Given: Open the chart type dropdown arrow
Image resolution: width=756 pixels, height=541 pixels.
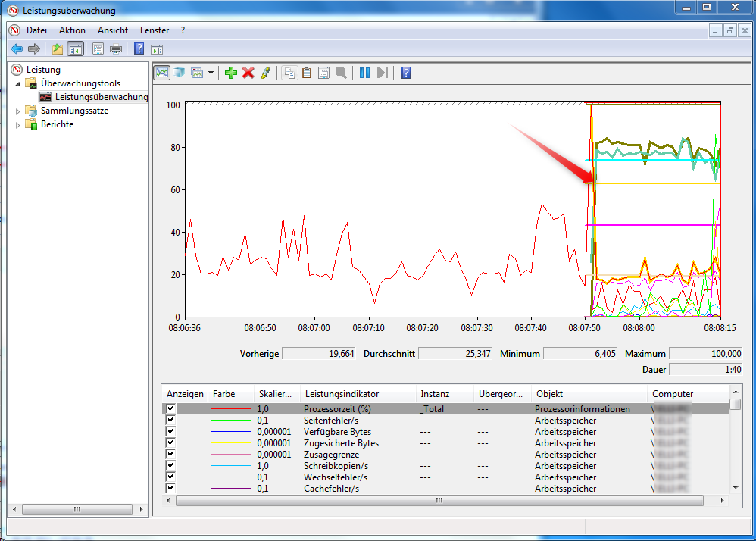Looking at the screenshot, I should click(x=209, y=72).
